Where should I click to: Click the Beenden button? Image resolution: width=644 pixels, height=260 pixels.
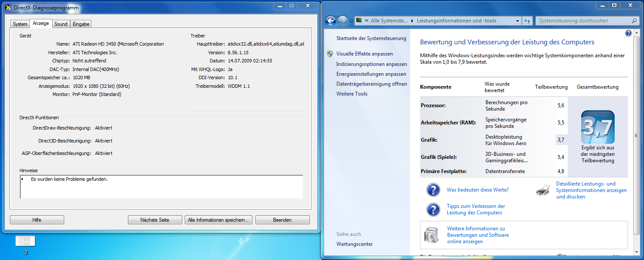pos(282,220)
